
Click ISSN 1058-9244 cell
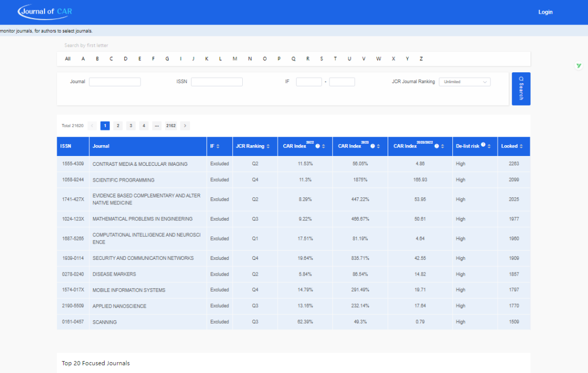[x=73, y=180]
